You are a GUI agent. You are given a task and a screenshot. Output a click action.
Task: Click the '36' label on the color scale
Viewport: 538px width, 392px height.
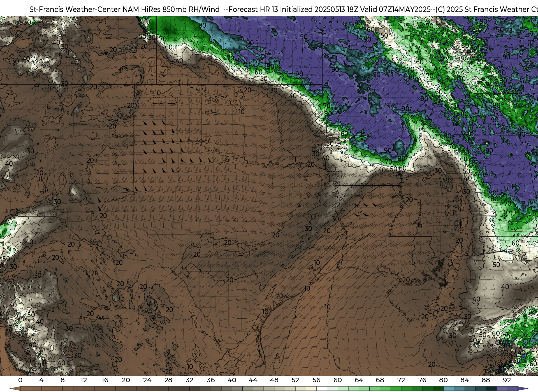[x=210, y=380]
